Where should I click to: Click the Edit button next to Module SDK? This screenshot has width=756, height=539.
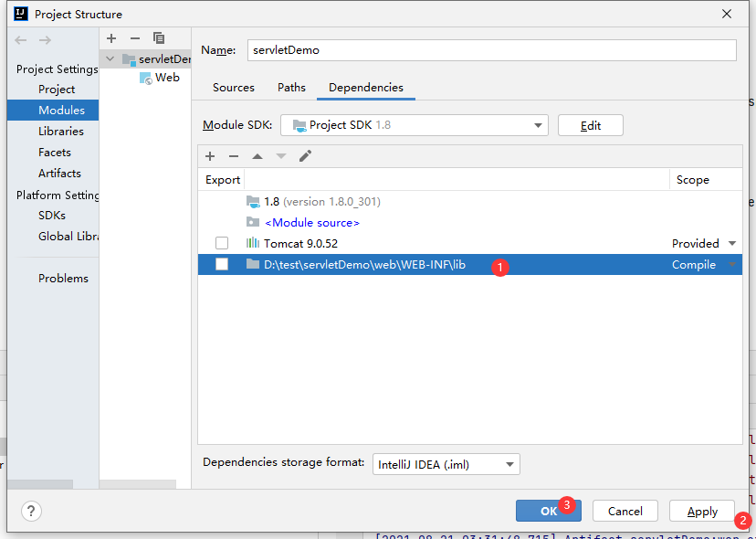[590, 125]
